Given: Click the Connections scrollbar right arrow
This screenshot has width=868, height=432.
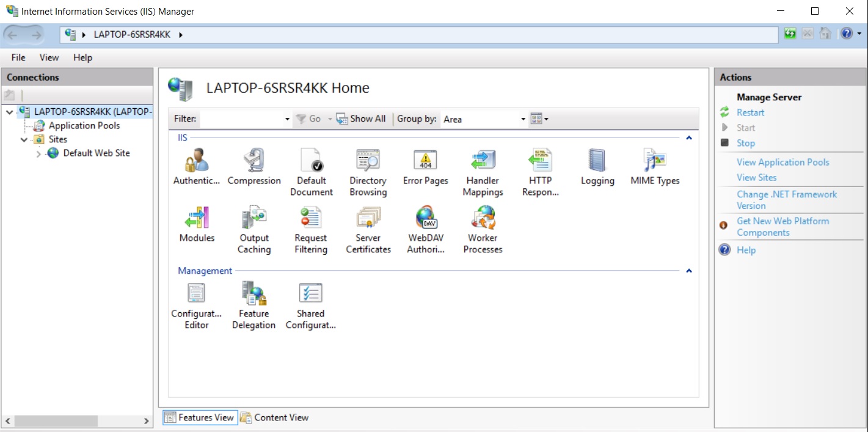Looking at the screenshot, I should (x=146, y=421).
